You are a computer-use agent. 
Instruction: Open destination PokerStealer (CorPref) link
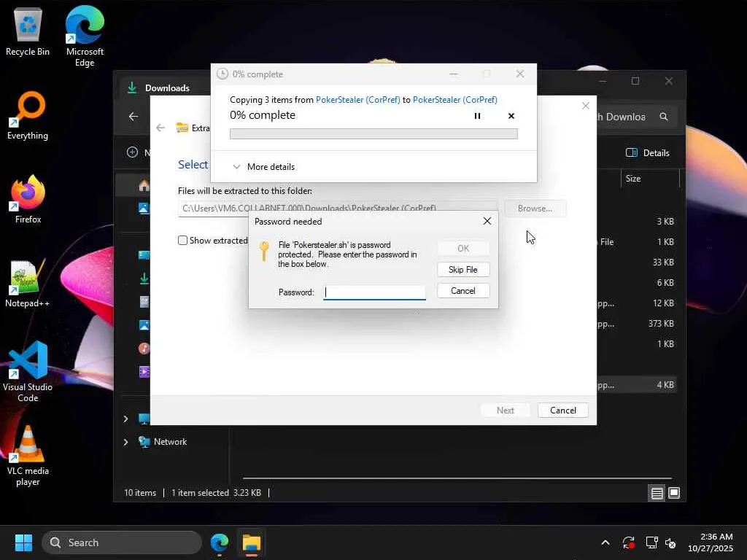tap(455, 99)
